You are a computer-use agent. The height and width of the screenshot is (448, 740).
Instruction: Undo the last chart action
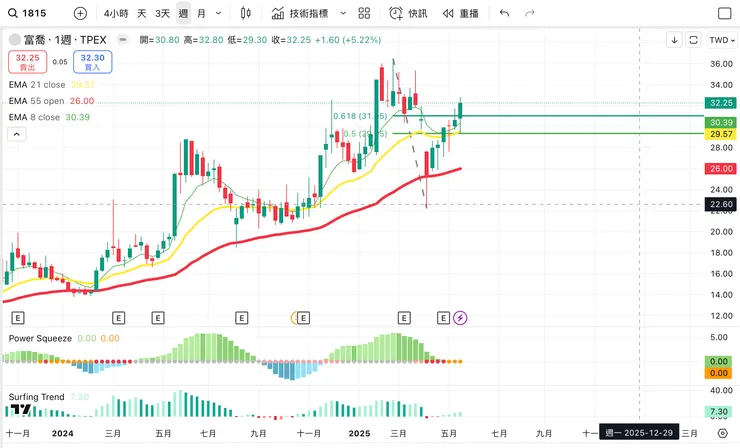pos(504,14)
